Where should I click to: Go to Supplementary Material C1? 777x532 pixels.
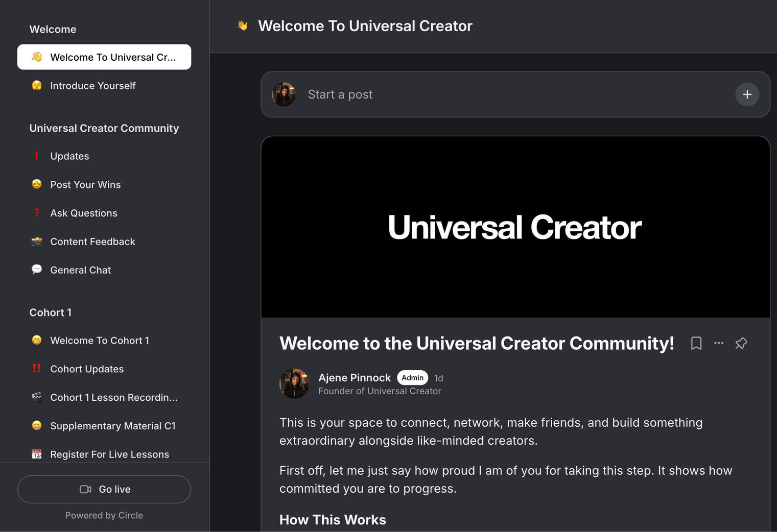pos(113,426)
